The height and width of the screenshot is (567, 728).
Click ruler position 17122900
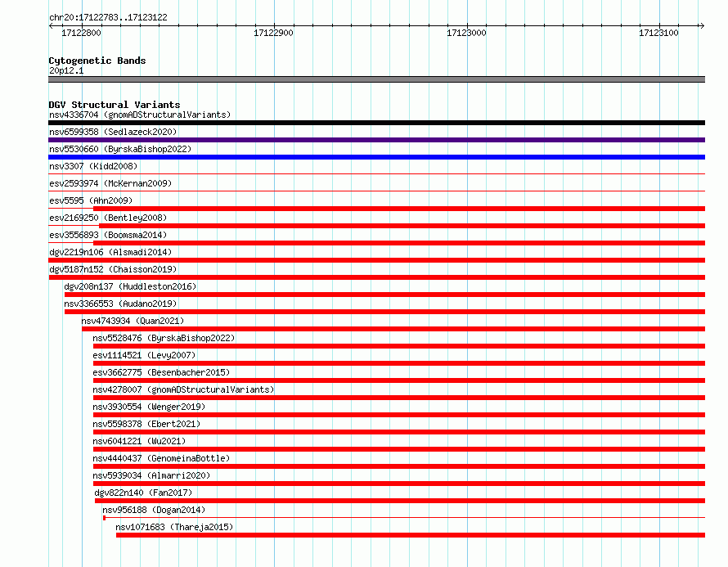(x=273, y=33)
